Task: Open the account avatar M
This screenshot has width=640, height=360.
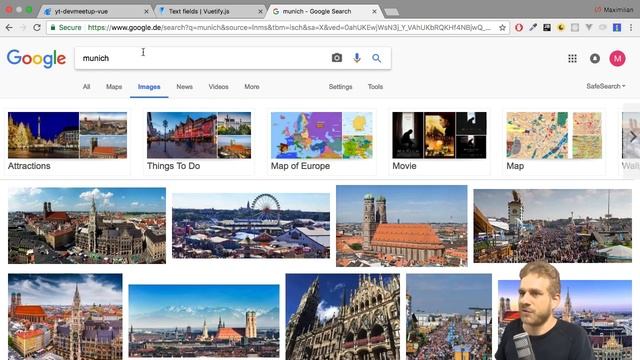Action: point(617,58)
